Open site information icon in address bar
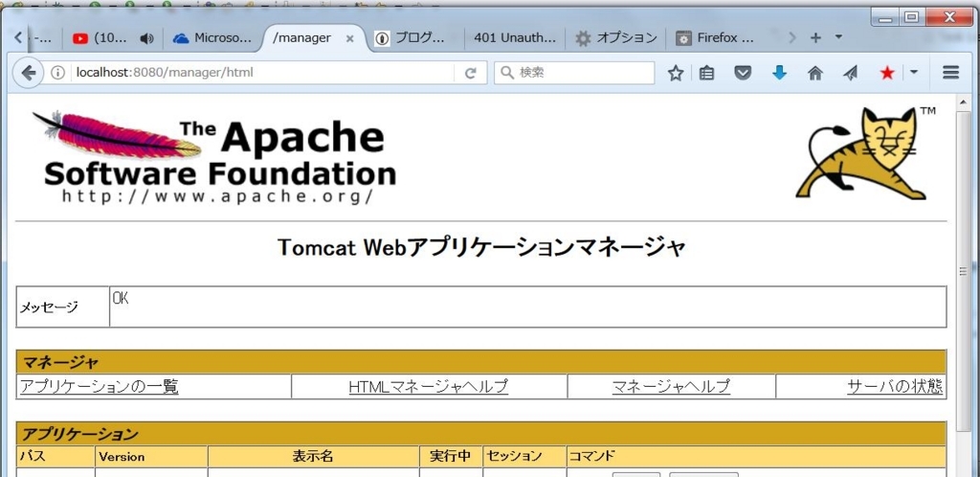The image size is (980, 477). point(57,73)
